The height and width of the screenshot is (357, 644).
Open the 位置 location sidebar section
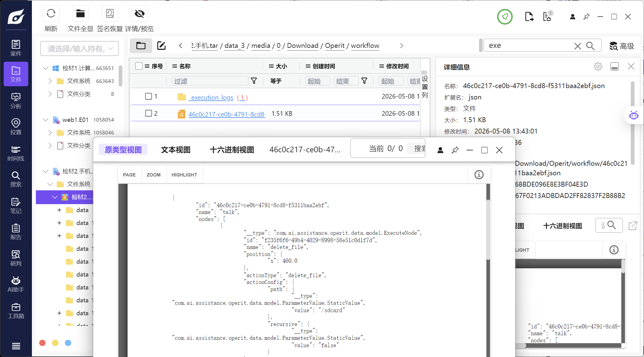16,127
